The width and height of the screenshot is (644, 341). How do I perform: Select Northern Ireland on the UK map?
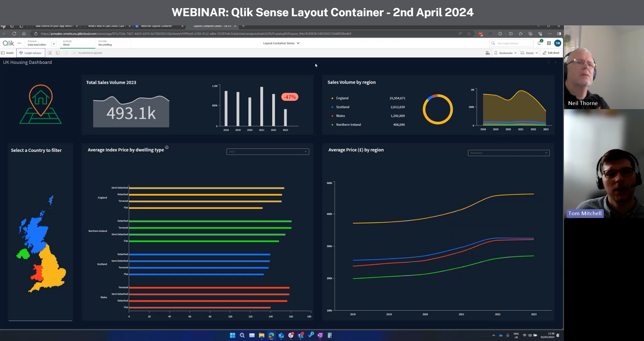tap(23, 254)
